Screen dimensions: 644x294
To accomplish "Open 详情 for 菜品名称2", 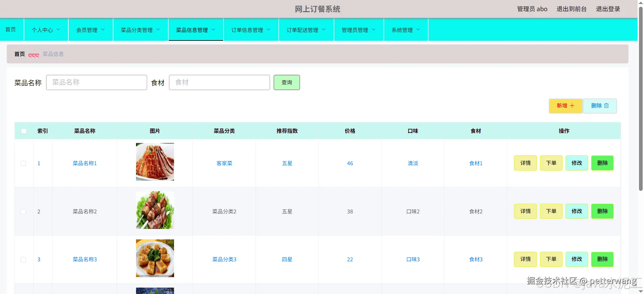I will pyautogui.click(x=526, y=211).
